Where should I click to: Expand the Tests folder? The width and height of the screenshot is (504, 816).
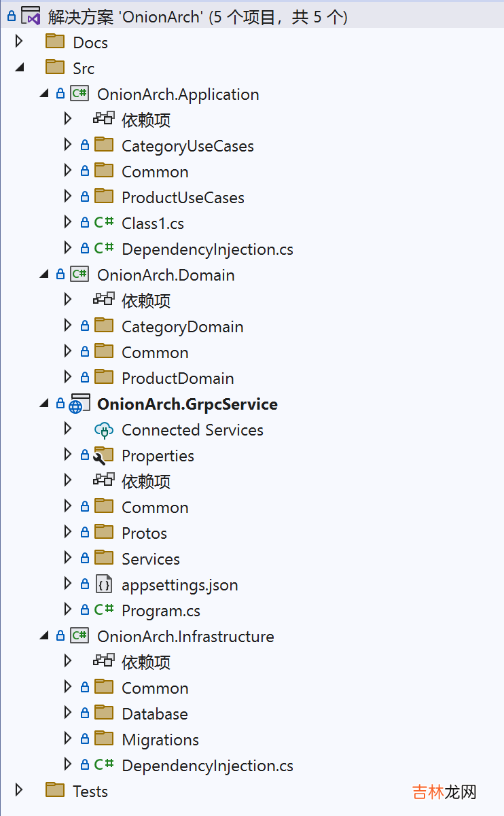tap(19, 790)
